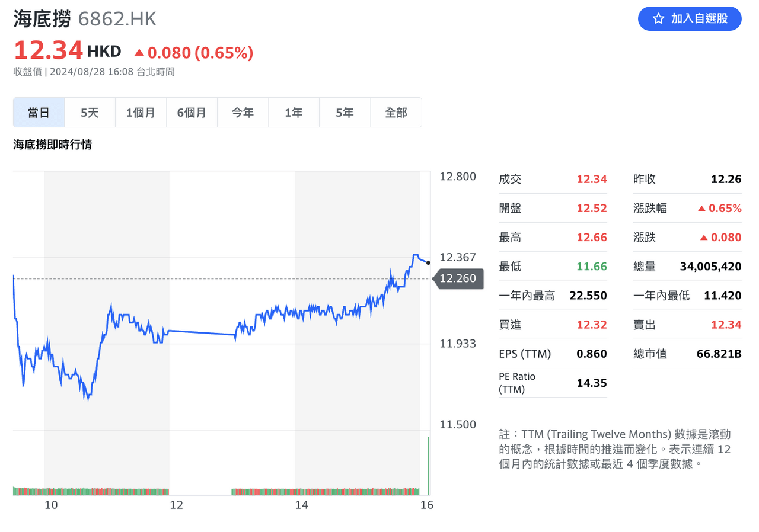Click the 12.367 y-axis label
The image size is (759, 532).
pos(458,257)
